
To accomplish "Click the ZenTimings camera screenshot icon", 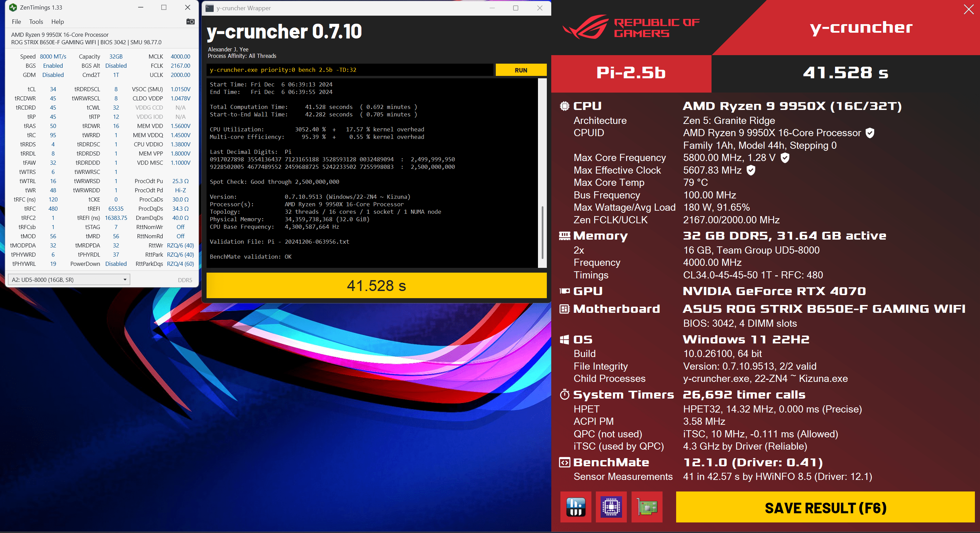I will tap(190, 22).
